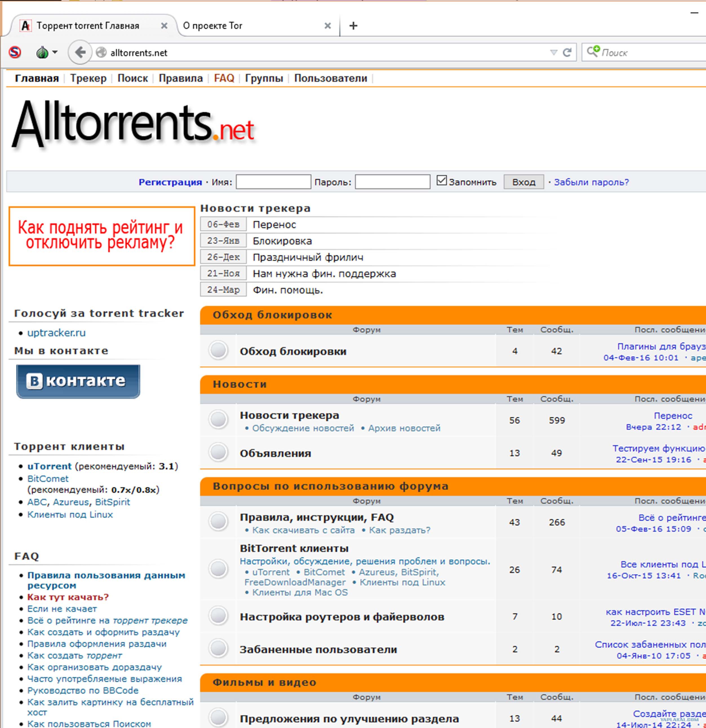The image size is (706, 728).
Task: Open the Блокировка news item
Action: [x=282, y=241]
